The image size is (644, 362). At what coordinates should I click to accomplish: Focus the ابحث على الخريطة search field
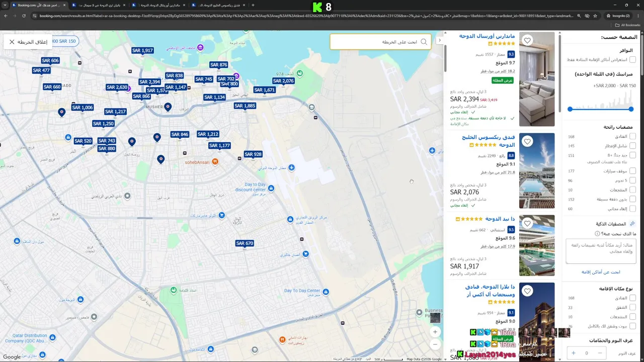[x=380, y=42]
